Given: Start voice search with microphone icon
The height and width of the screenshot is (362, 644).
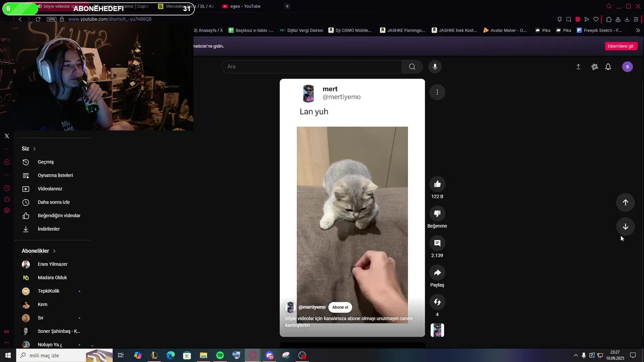Looking at the screenshot, I should (435, 67).
